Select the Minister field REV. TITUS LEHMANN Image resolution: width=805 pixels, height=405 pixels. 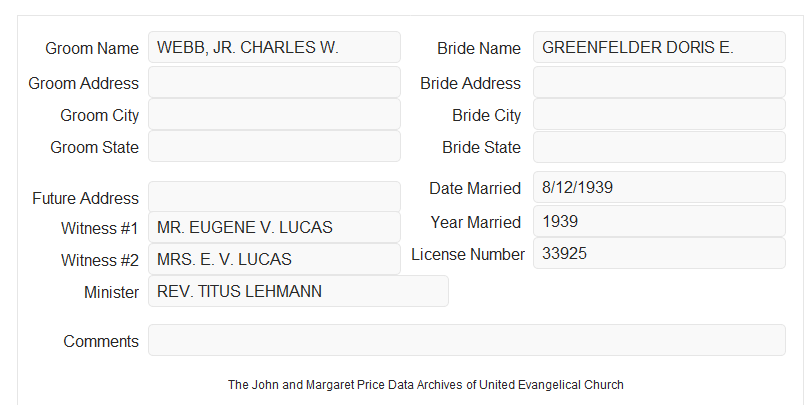(x=298, y=291)
